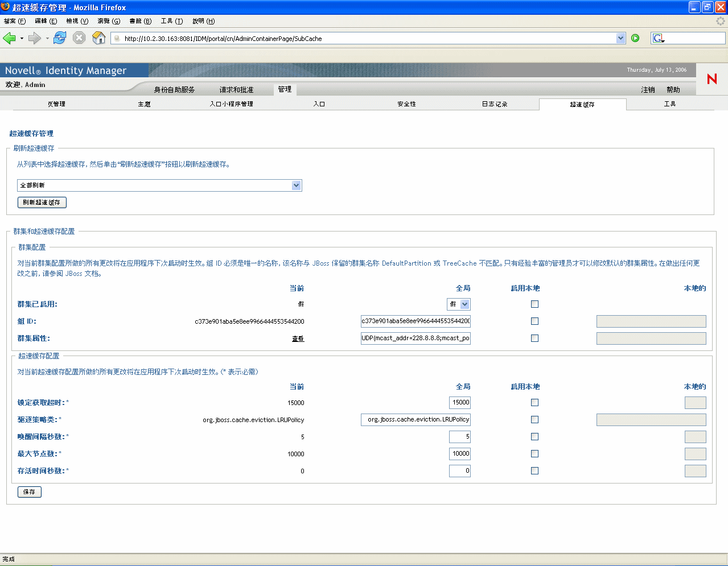This screenshot has width=728, height=566.
Task: Open the 入口 sub-tab
Action: 319,104
